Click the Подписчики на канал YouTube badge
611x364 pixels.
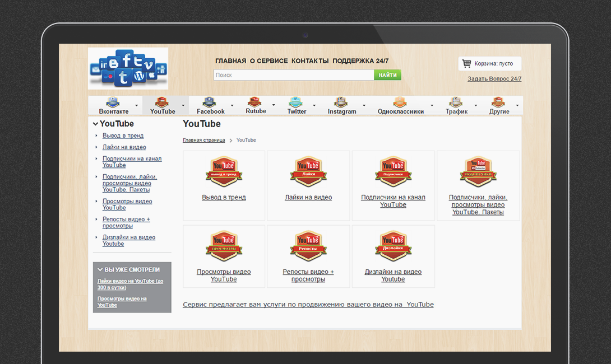[x=393, y=171]
